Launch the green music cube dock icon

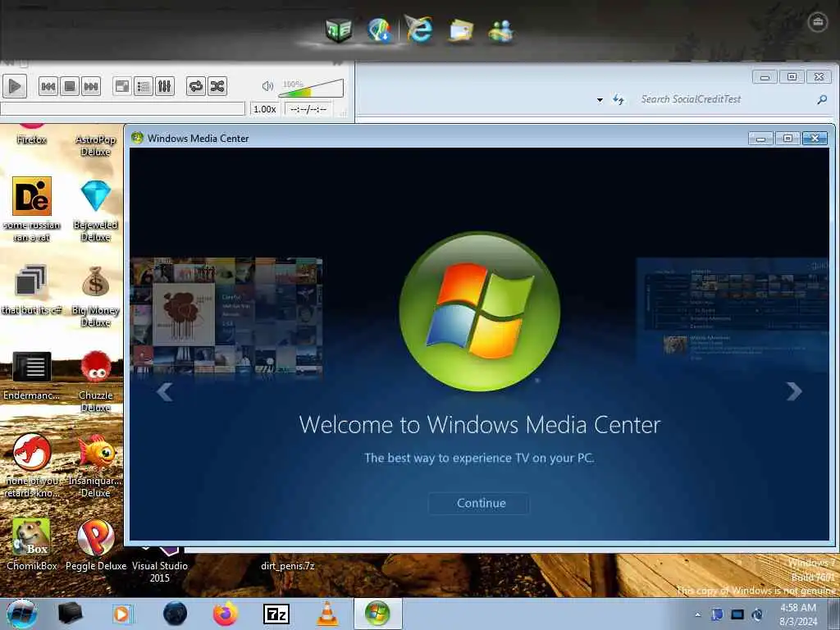[x=339, y=30]
